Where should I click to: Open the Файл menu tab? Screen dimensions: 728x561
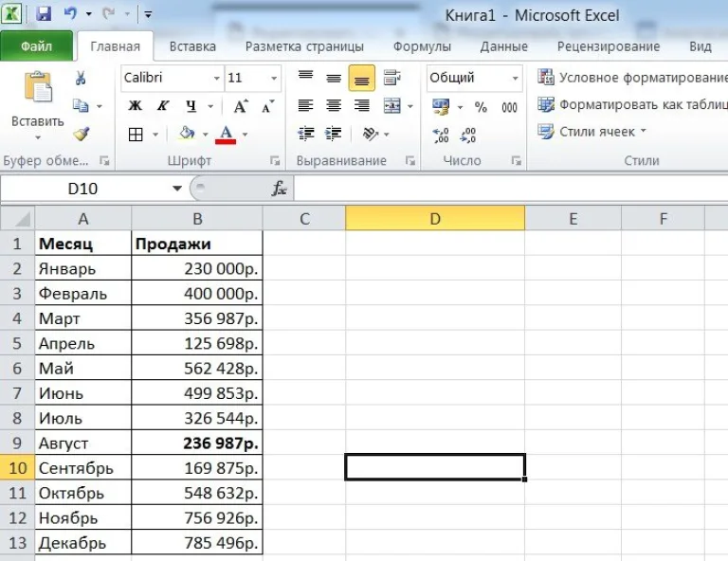click(37, 45)
